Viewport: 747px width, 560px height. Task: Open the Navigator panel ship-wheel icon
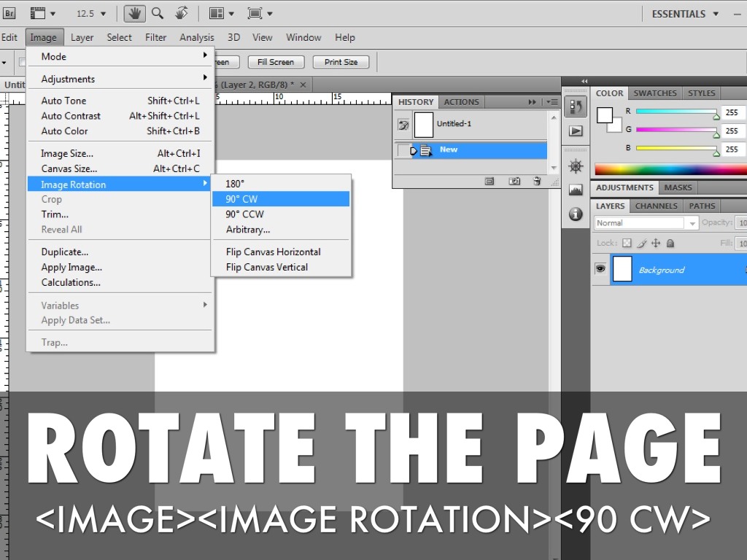(x=576, y=166)
